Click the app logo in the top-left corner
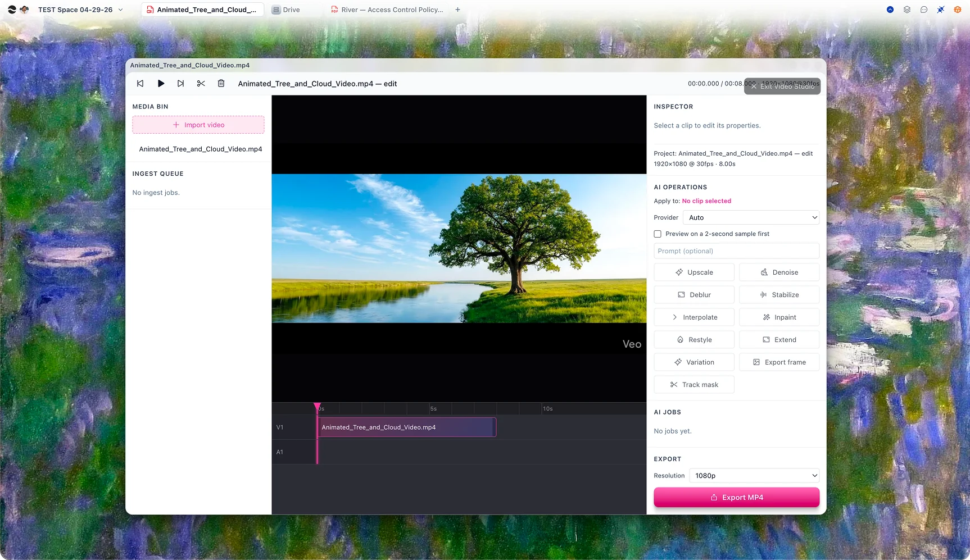Image resolution: width=970 pixels, height=560 pixels. [12, 10]
